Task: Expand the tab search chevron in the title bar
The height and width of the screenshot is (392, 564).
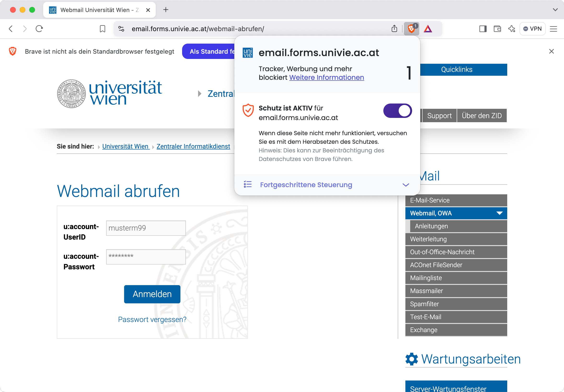Action: click(x=555, y=10)
